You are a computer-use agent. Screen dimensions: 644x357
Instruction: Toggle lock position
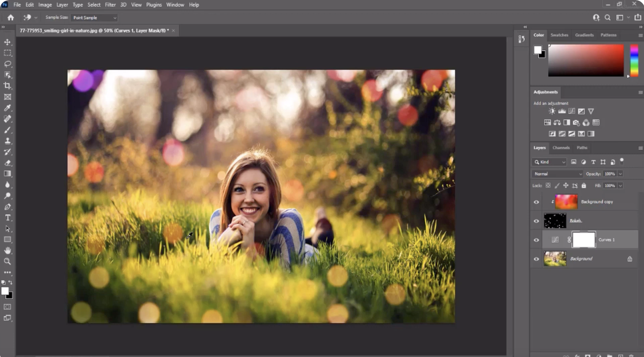pyautogui.click(x=567, y=186)
